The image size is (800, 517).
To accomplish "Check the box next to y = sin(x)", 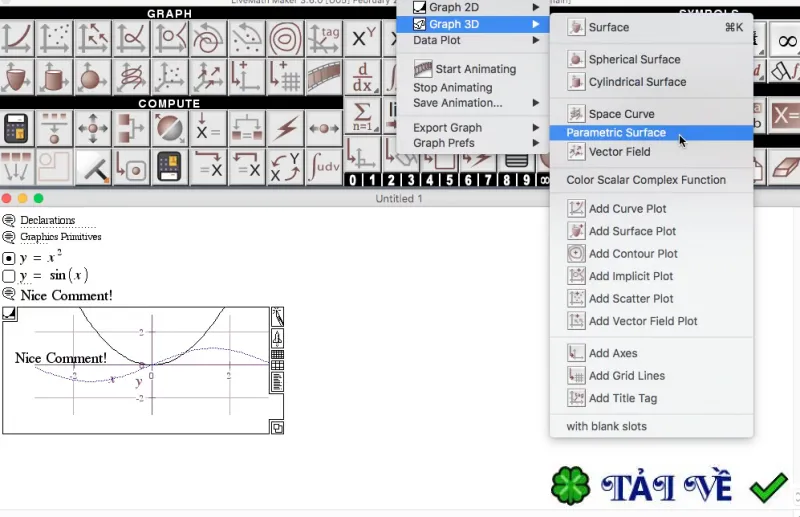I will click(x=9, y=276).
